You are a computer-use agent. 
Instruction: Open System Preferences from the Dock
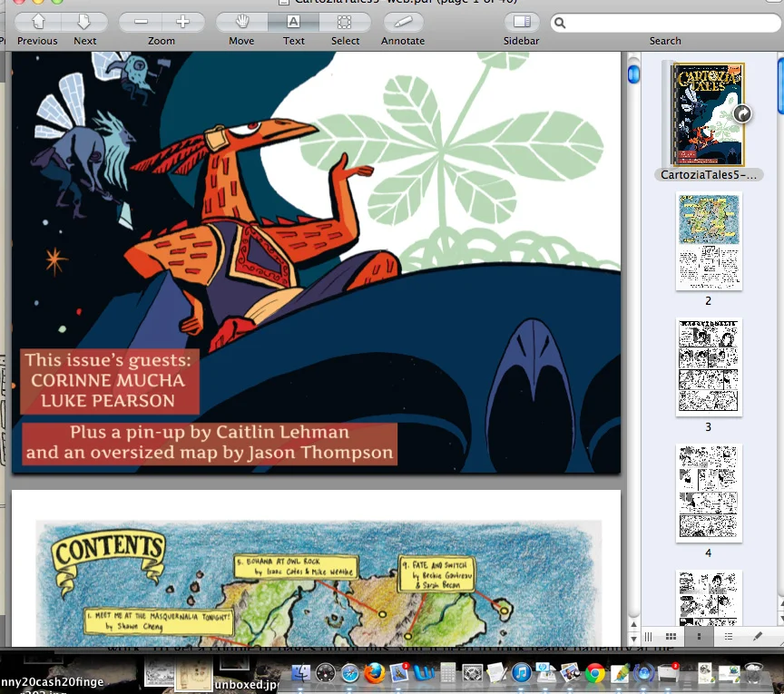coord(472,673)
